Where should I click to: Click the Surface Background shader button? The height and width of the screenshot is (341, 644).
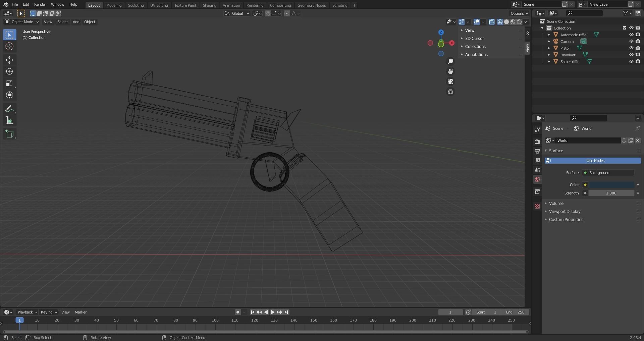608,173
